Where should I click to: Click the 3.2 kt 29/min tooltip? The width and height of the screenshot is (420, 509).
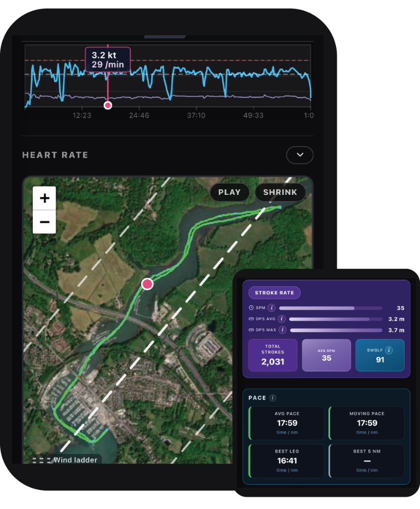108,60
